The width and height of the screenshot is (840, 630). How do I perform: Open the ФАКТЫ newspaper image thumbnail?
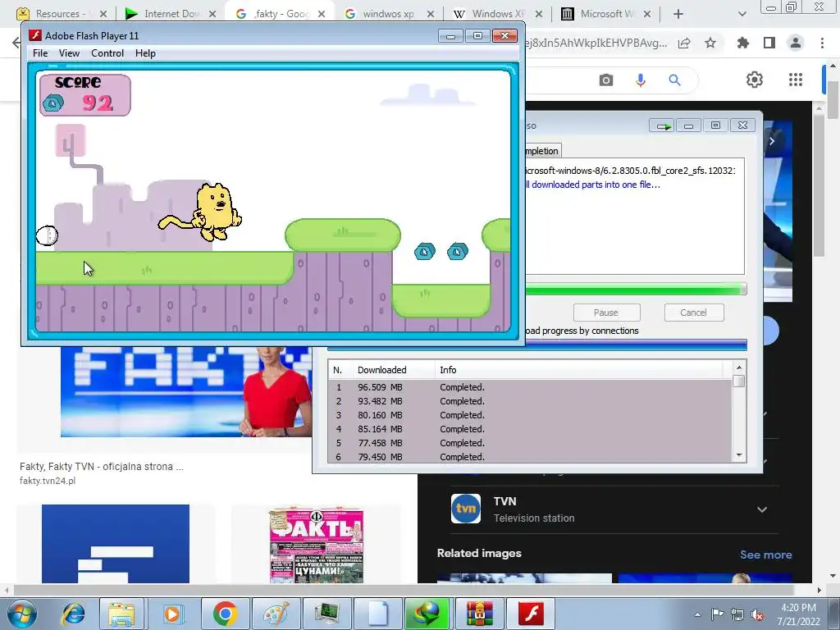(x=316, y=545)
